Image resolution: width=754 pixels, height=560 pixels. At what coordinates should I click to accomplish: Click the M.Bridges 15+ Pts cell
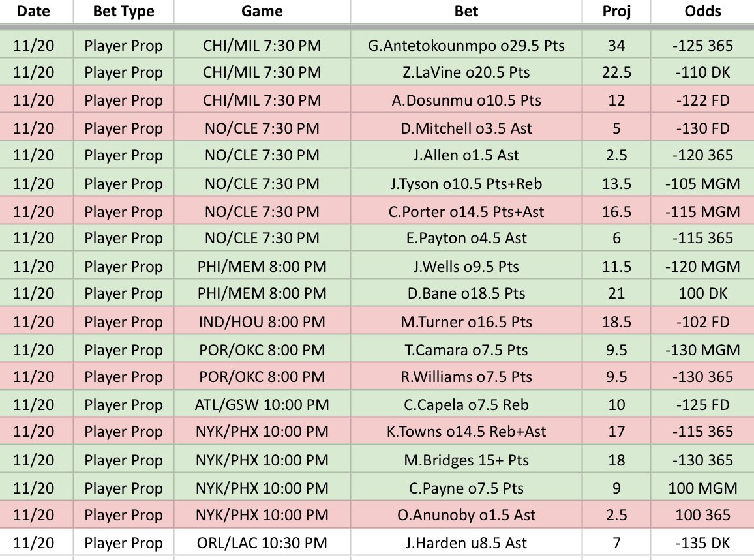pos(466,460)
